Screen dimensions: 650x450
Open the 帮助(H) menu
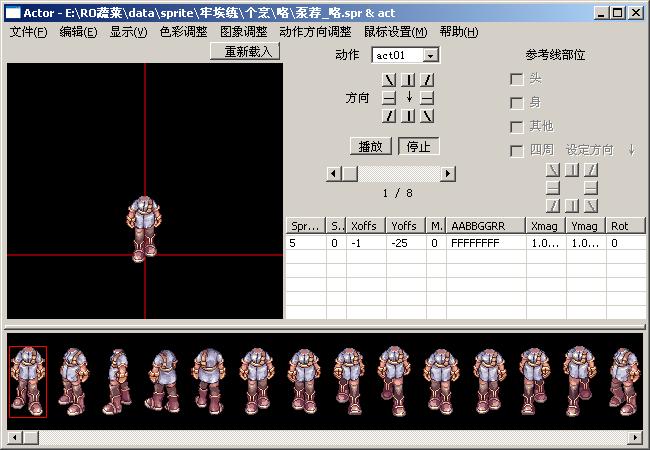coord(459,32)
